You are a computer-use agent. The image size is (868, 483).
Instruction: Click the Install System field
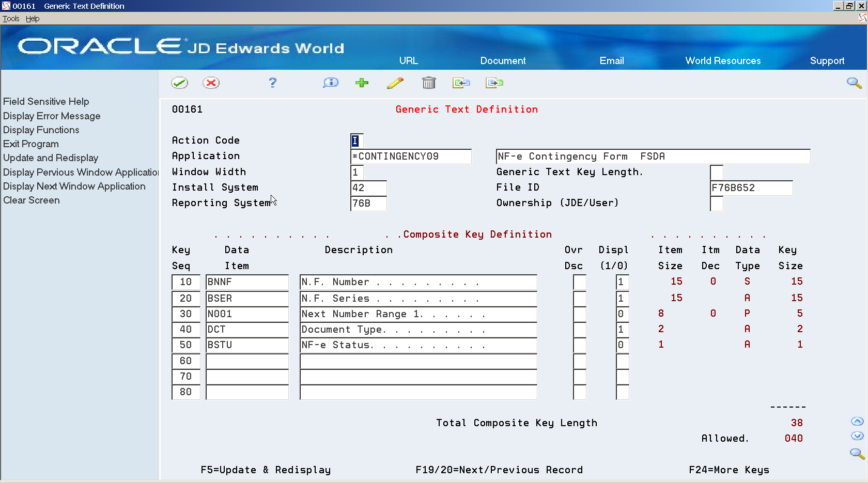pos(368,188)
